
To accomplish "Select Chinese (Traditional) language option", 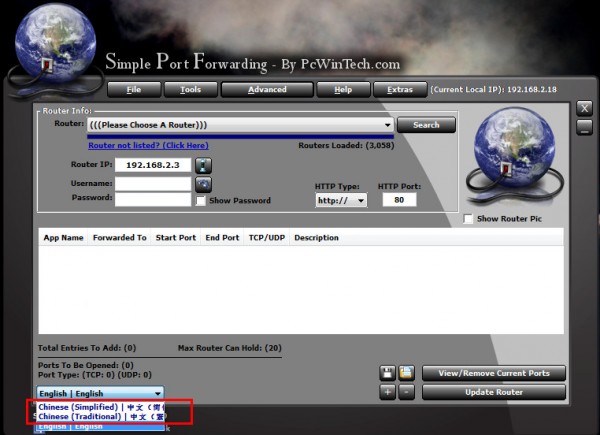I will click(x=101, y=417).
